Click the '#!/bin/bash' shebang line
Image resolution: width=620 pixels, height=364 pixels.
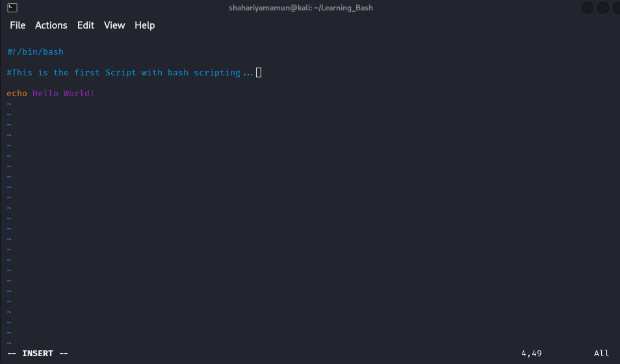[35, 52]
